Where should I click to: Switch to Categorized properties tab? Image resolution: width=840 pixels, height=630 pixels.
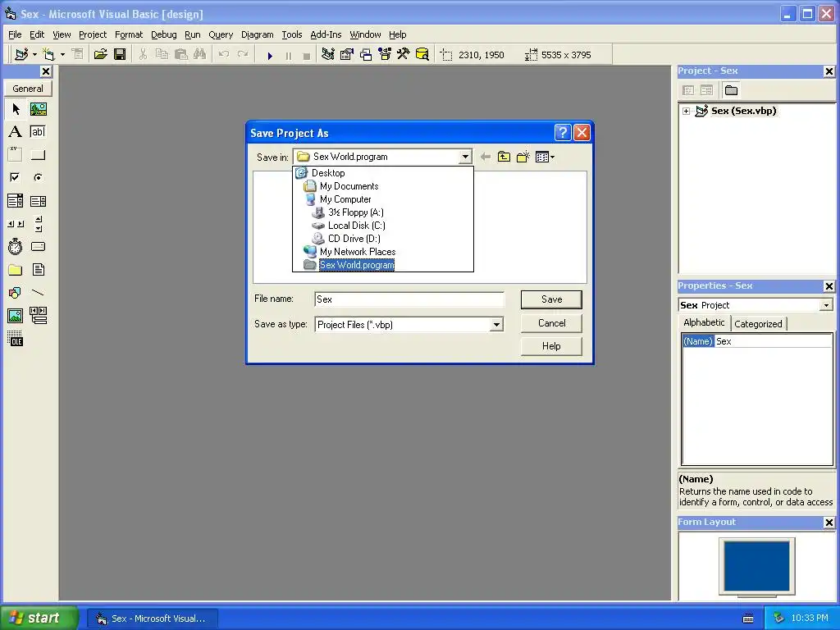tap(758, 323)
